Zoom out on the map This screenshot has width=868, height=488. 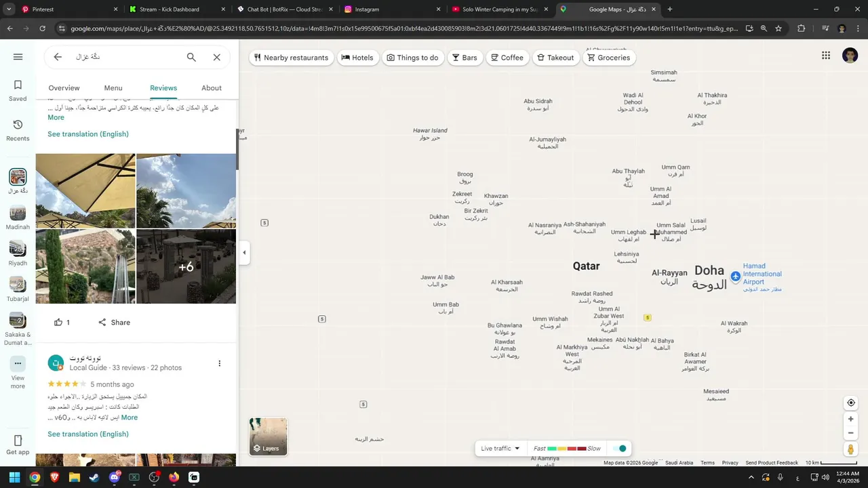(x=851, y=433)
